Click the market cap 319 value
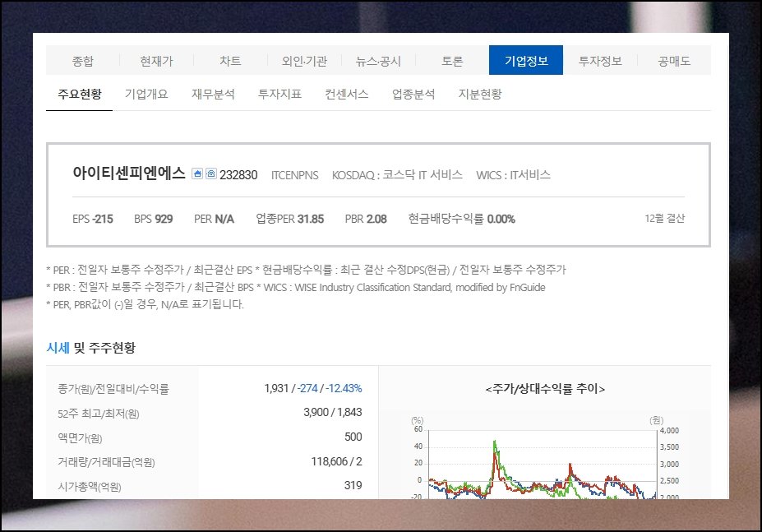The image size is (762, 532). coord(353,485)
